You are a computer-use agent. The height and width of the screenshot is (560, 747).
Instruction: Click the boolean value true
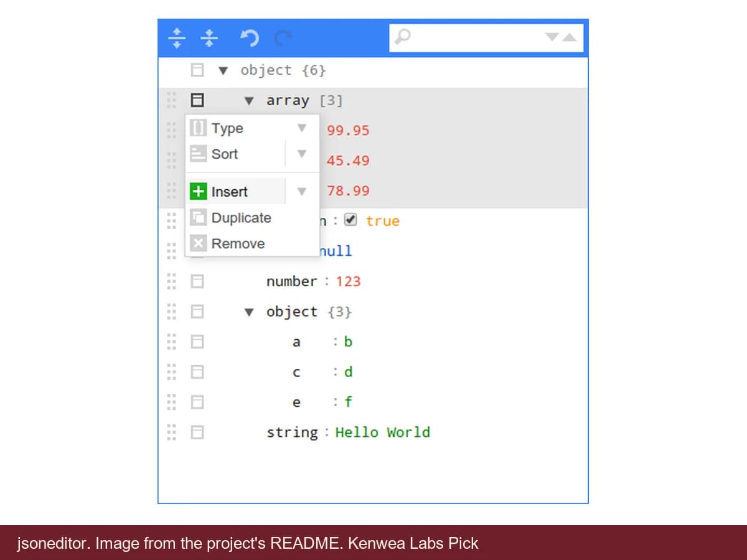click(382, 221)
